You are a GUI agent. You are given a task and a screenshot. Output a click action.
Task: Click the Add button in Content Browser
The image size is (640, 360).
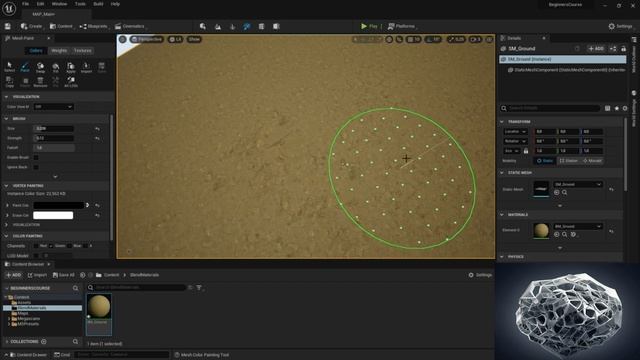pyautogui.click(x=13, y=275)
